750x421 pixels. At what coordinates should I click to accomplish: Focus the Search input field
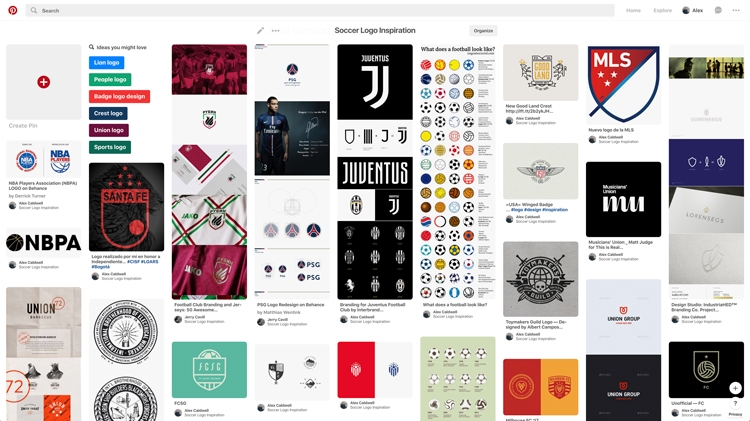point(320,10)
